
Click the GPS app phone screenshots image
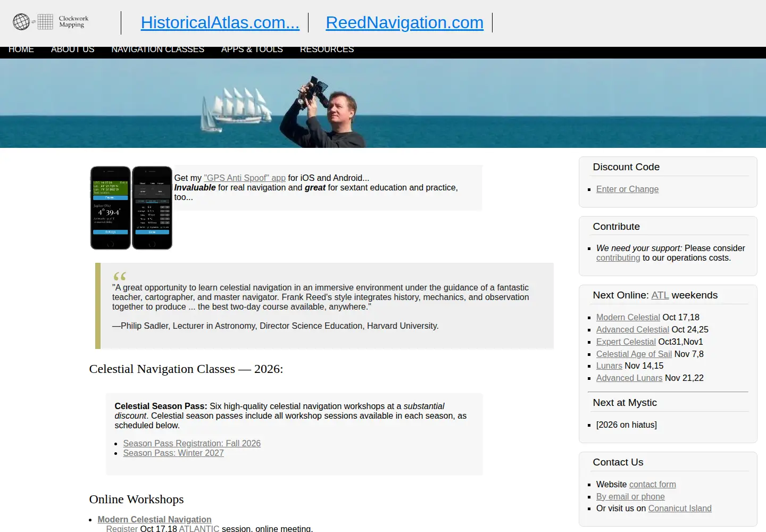coord(131,208)
